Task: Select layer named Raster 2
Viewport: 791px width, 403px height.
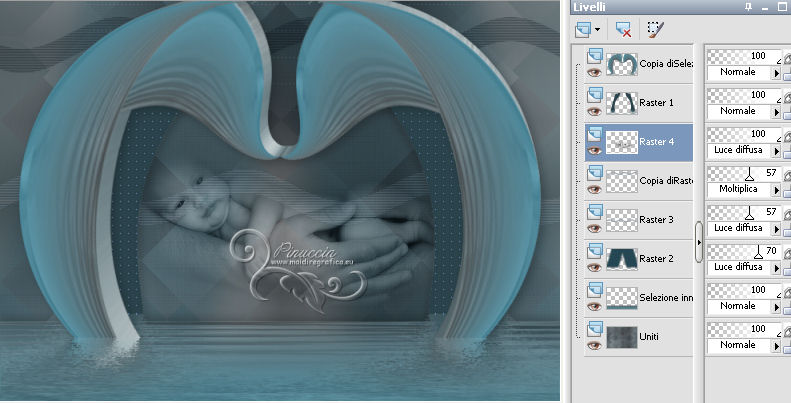Action: [656, 259]
